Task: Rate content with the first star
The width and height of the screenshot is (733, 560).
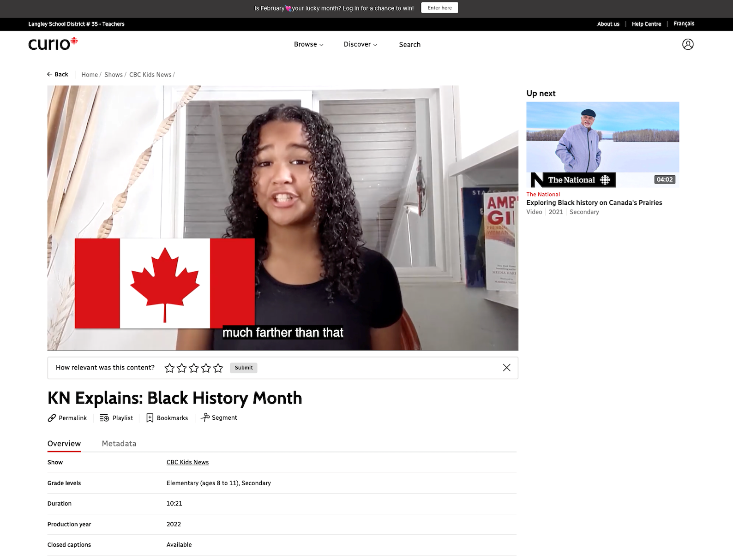Action: [169, 368]
